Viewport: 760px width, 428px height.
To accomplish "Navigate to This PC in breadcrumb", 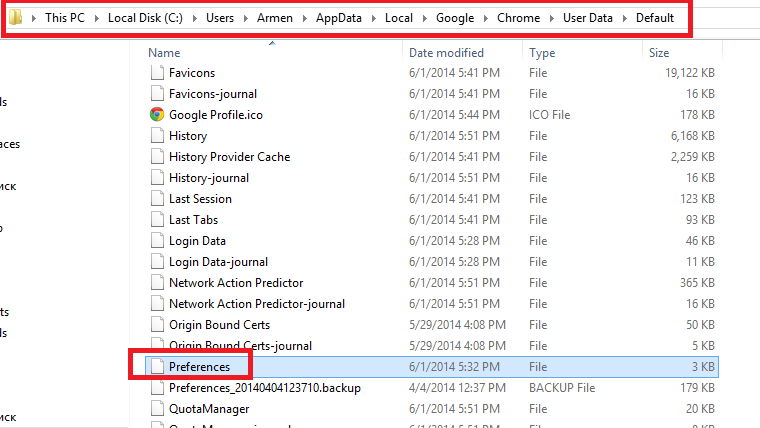I will [x=65, y=18].
